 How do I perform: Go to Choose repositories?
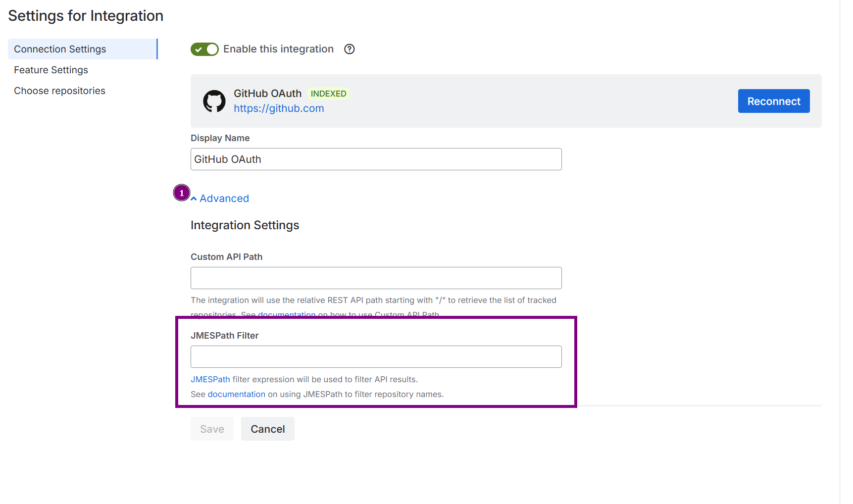[x=59, y=91]
